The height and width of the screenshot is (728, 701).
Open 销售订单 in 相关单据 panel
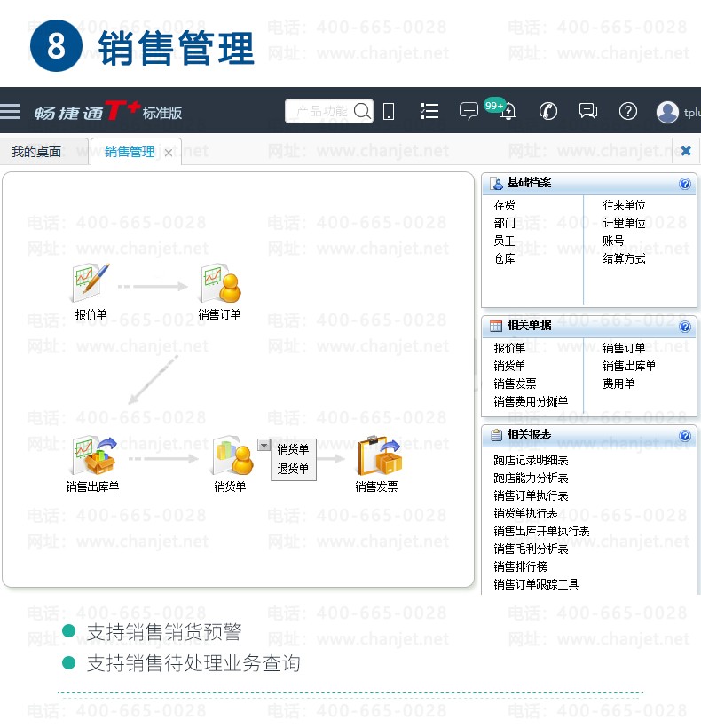(624, 348)
